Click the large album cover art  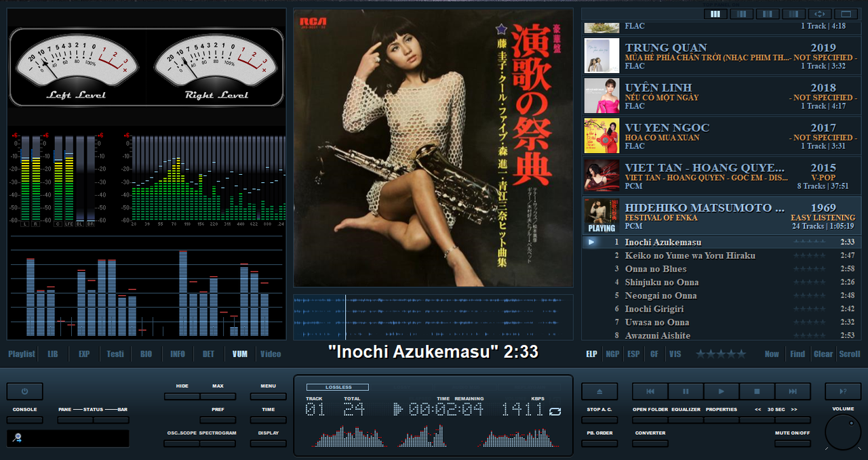(x=433, y=148)
